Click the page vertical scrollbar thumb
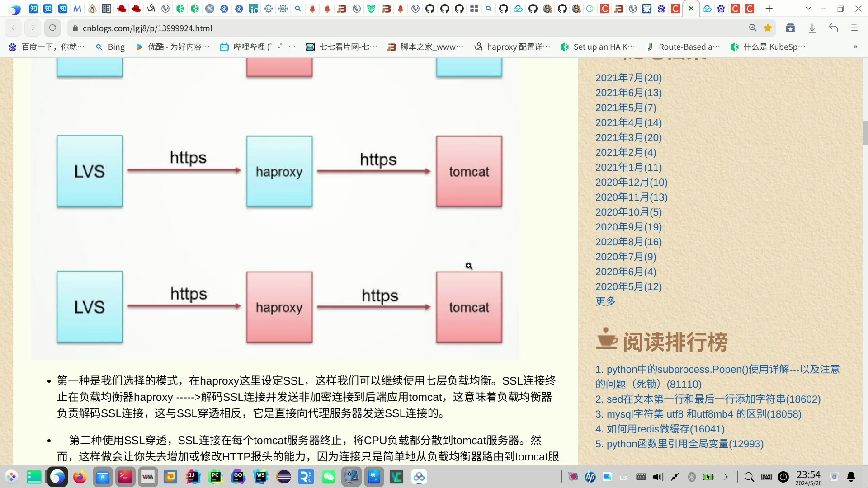The image size is (868, 488). click(x=864, y=133)
